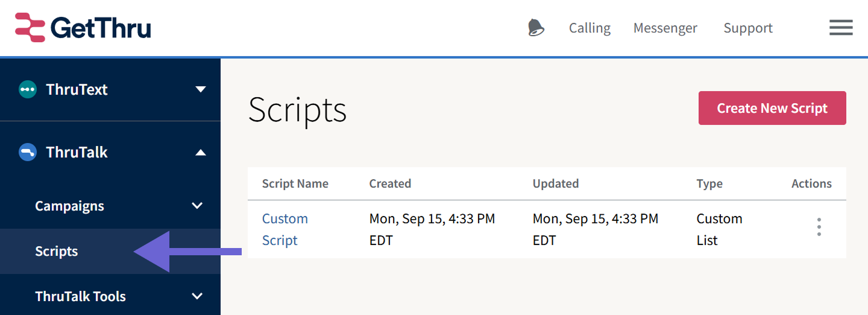Open Support in top navigation
Image resolution: width=868 pixels, height=315 pixels.
(748, 28)
